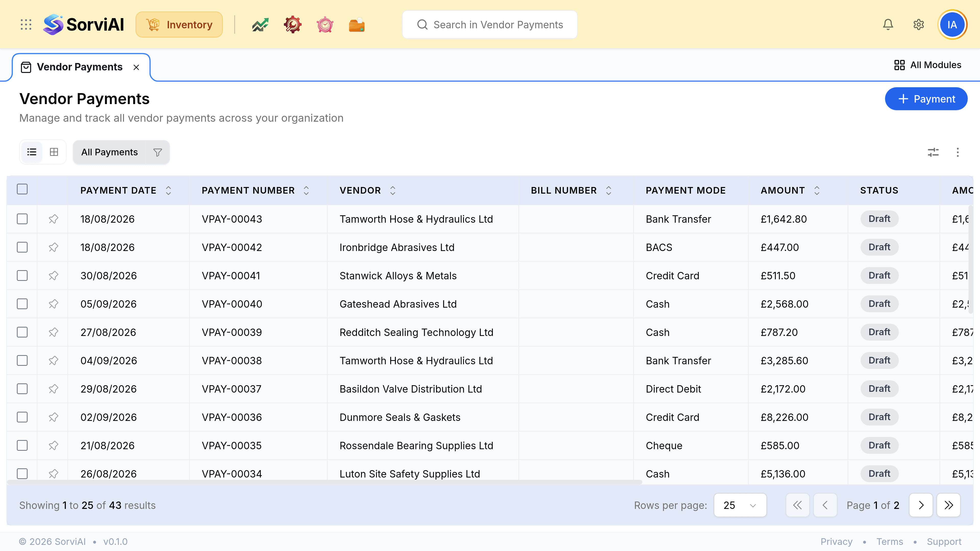Switch to the Vendor Payments tab
Image resolution: width=980 pixels, height=551 pixels.
tap(80, 67)
